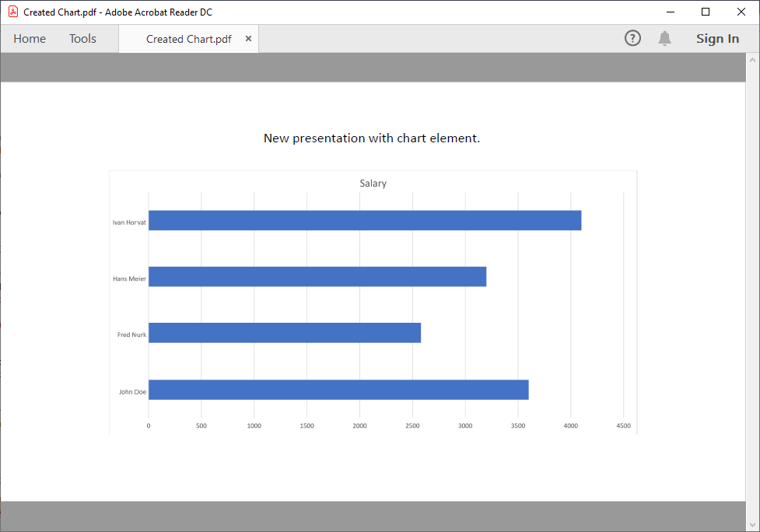Screen dimensions: 760x532
Task: Click the Sign In button
Action: point(717,39)
